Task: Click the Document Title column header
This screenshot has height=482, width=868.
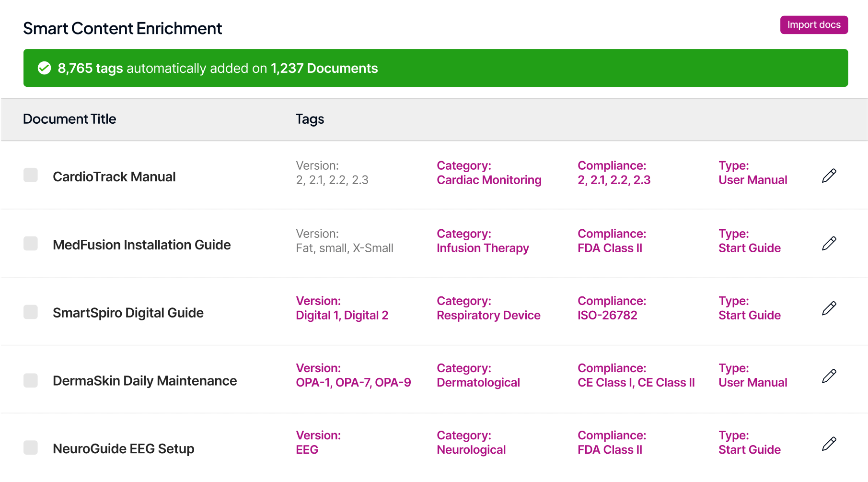Action: pyautogui.click(x=69, y=119)
